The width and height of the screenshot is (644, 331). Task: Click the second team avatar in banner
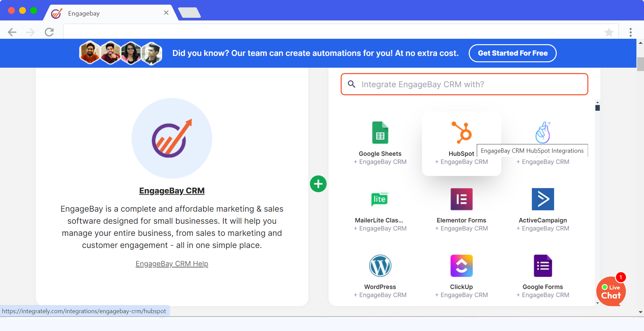coord(110,53)
